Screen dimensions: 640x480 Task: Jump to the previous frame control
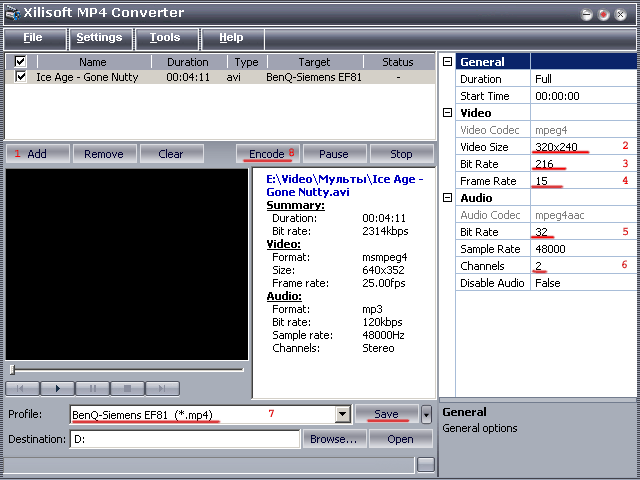(x=22, y=388)
